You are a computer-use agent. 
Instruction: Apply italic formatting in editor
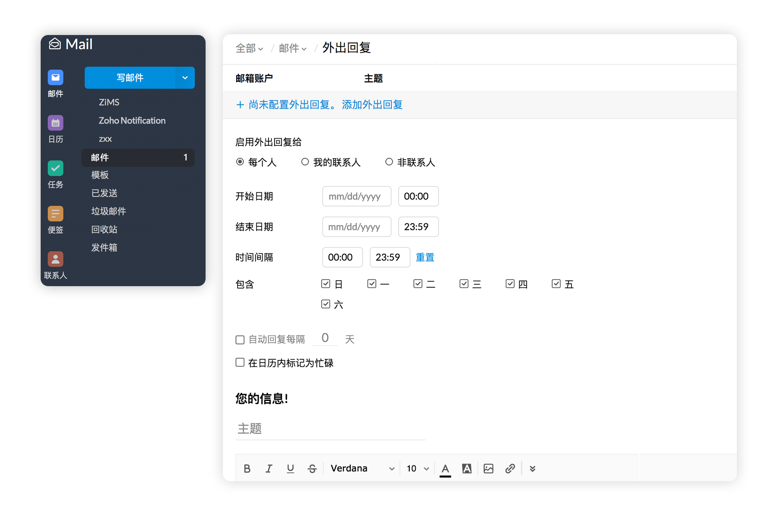pyautogui.click(x=269, y=468)
